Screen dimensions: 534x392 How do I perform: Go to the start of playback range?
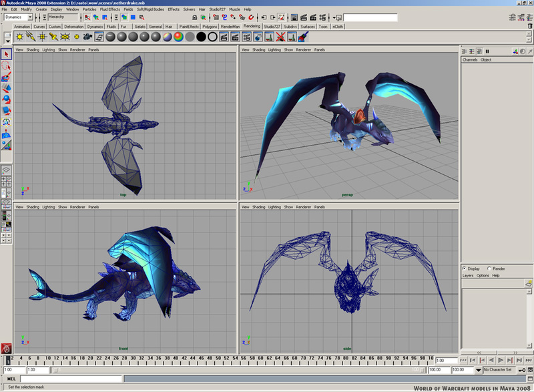point(463,361)
